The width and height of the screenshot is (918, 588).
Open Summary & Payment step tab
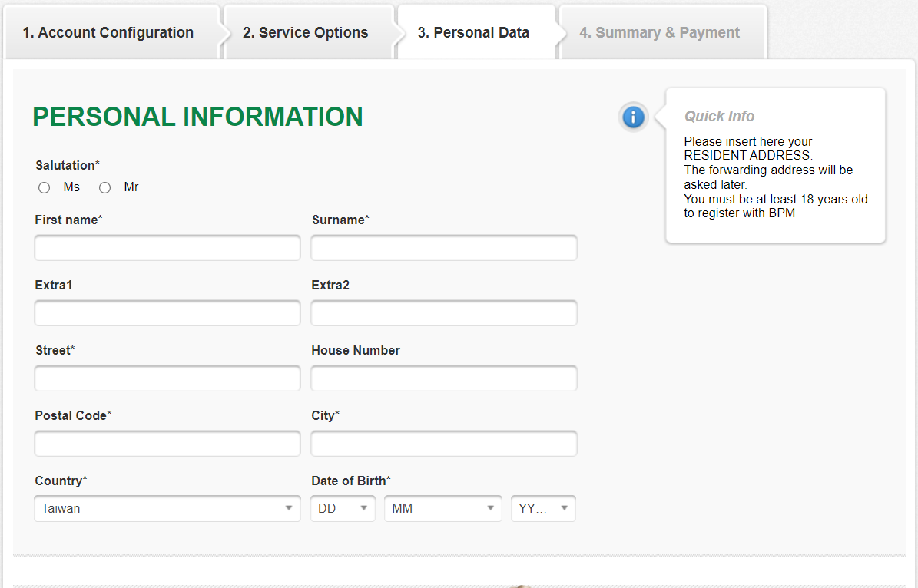[659, 33]
